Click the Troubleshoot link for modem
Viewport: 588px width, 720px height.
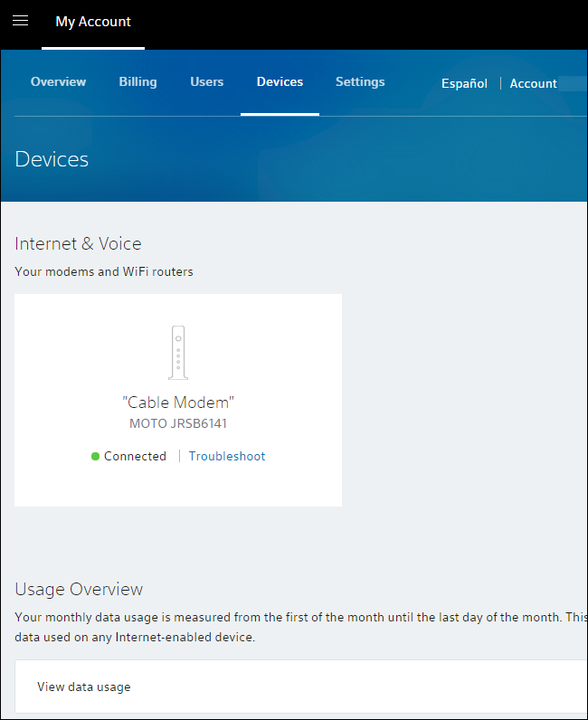click(227, 457)
